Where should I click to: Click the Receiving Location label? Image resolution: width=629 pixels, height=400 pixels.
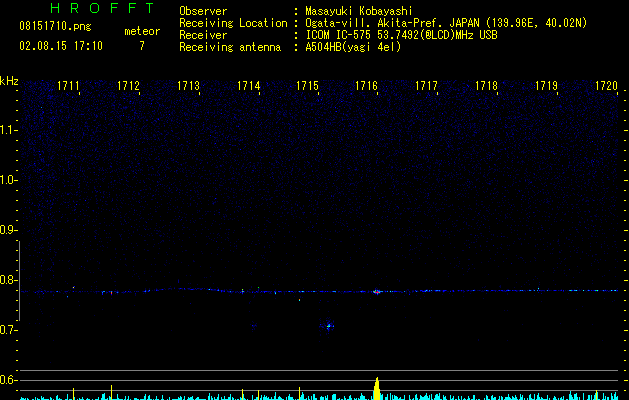coord(233,23)
